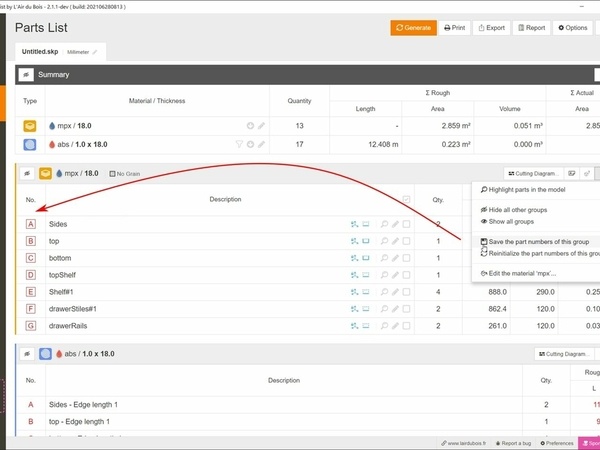Open the Export dialog

point(491,27)
